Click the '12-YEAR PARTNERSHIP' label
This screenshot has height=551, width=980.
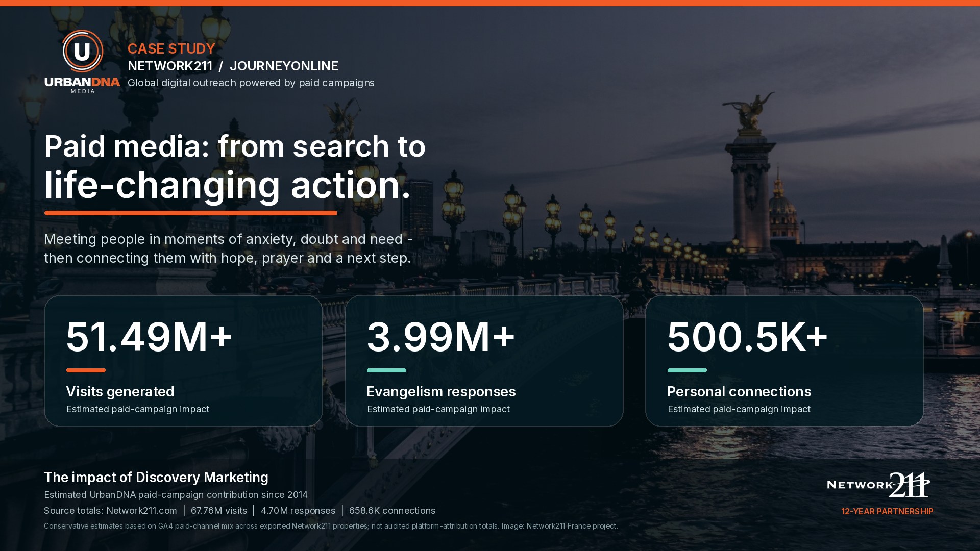pos(887,512)
